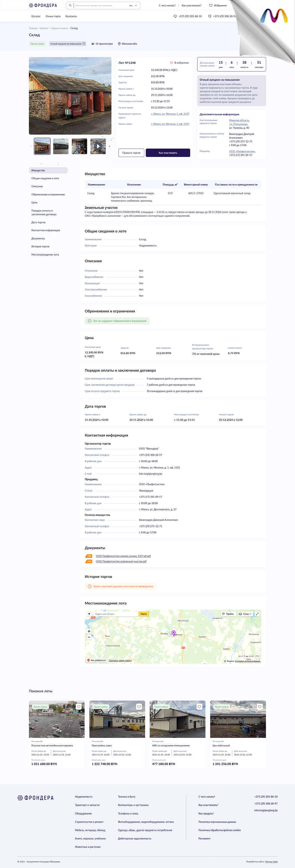Expand the 'Все' category dropdown in search
This screenshot has height=868, width=295.
pyautogui.click(x=134, y=5)
